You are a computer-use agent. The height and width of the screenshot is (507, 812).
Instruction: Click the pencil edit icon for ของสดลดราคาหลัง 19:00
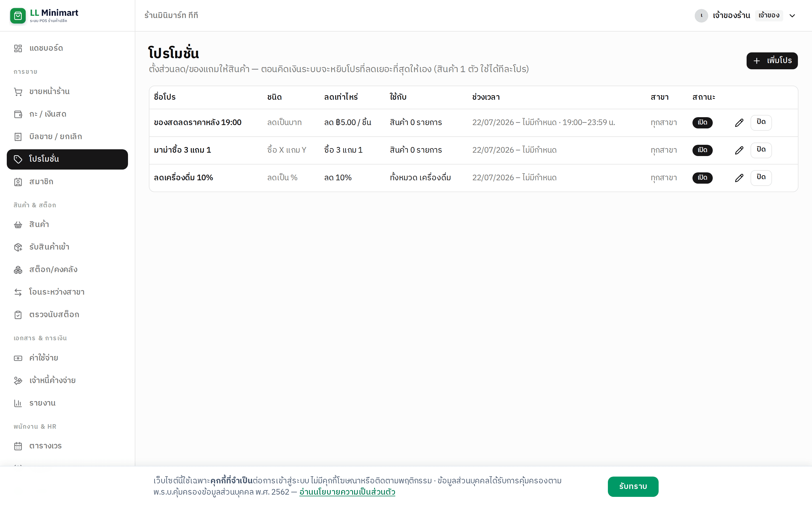tap(739, 123)
